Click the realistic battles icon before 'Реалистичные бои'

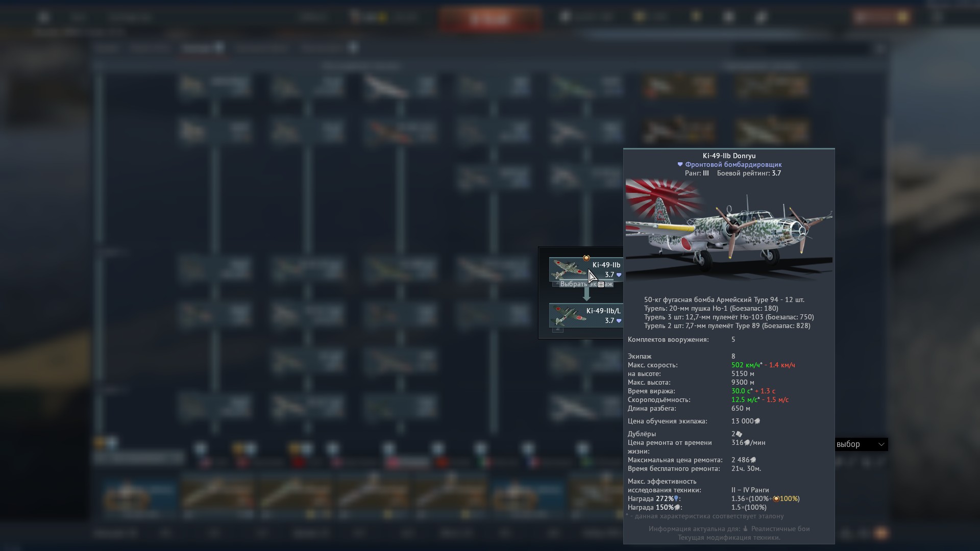point(745,529)
